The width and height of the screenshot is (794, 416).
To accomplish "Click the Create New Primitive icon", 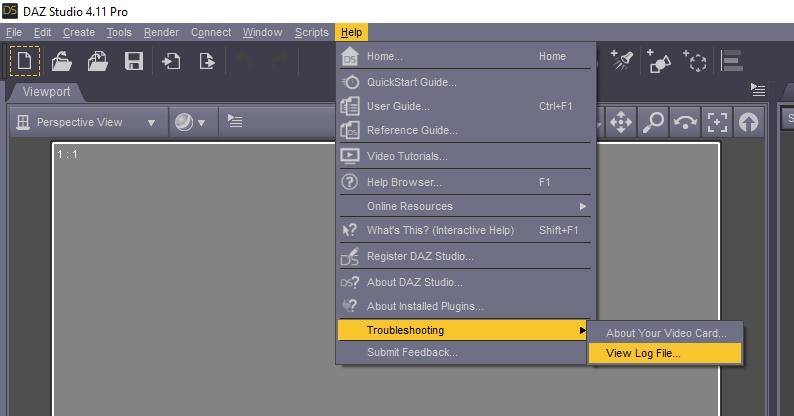I will pos(658,60).
